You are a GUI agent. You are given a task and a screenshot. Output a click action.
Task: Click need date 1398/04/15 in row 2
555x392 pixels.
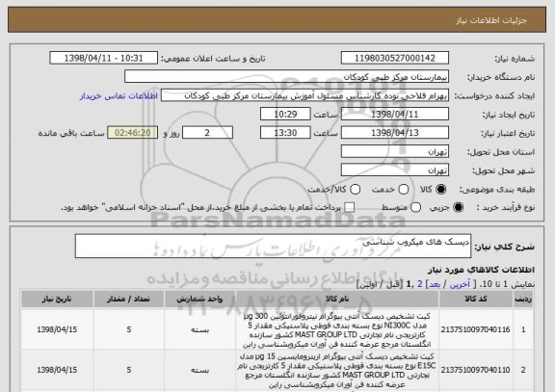(57, 370)
